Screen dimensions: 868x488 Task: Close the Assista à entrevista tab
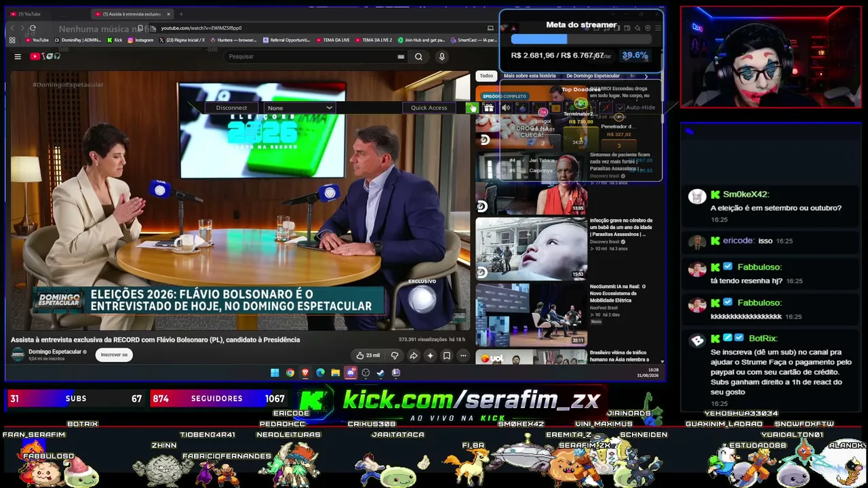pyautogui.click(x=169, y=14)
